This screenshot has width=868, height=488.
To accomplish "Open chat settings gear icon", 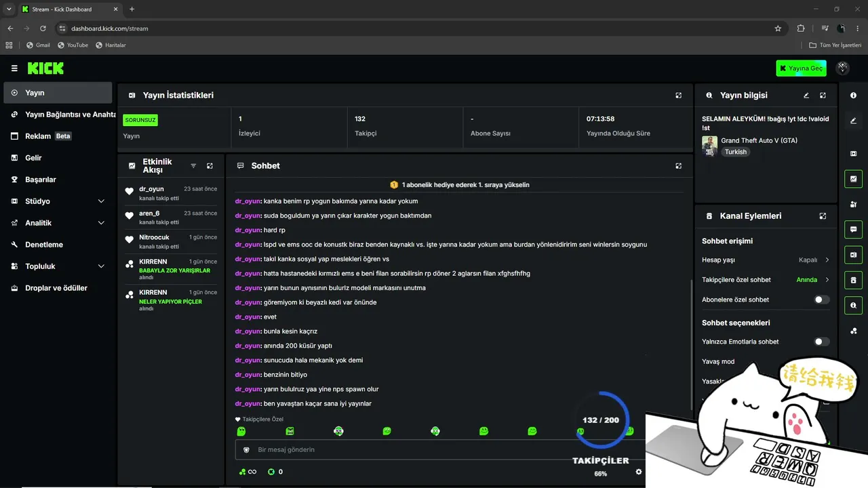I will click(x=638, y=472).
